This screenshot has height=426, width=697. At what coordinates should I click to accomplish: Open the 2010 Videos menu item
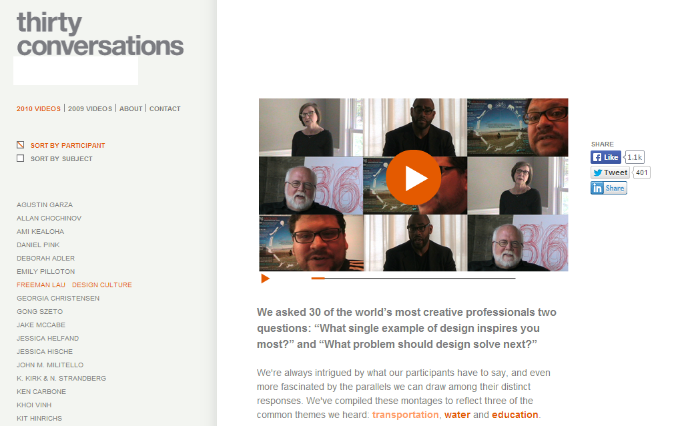38,109
